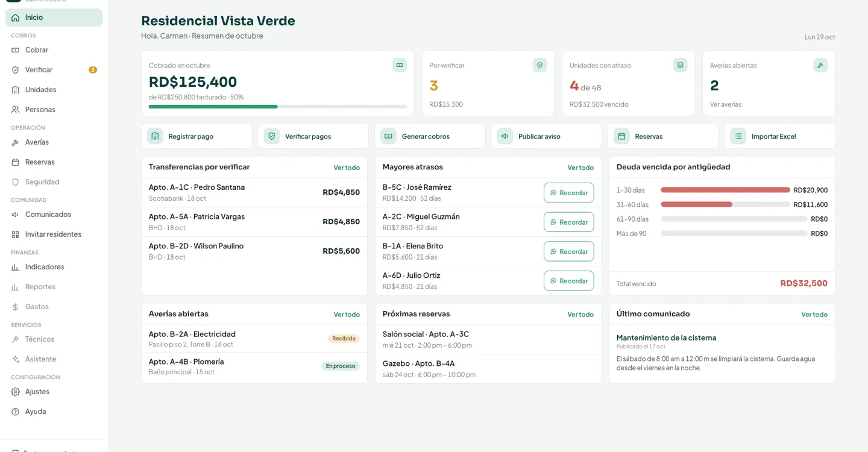Click the Averías wrench icon in sidebar
Screen dimensions: 868x452
coord(16,142)
